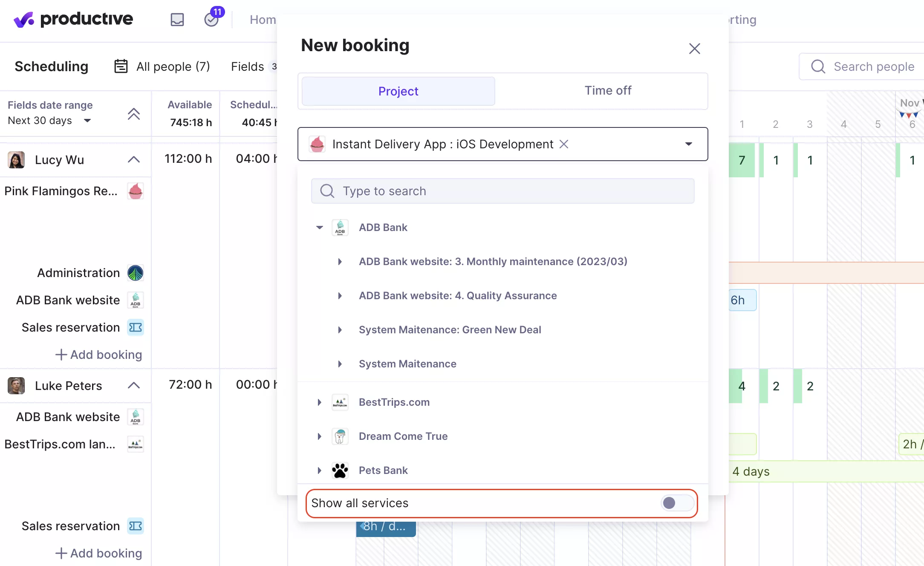Click the Administration project icon
The width and height of the screenshot is (924, 566).
136,273
